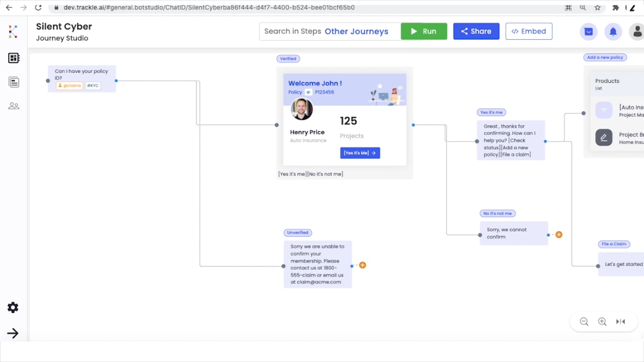Open the user profile avatar icon
The width and height of the screenshot is (644, 362).
coord(637,32)
